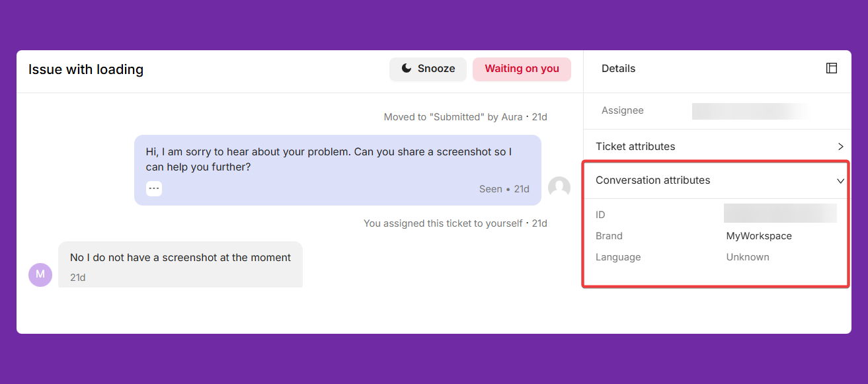Select the Language Unknown value

click(748, 257)
